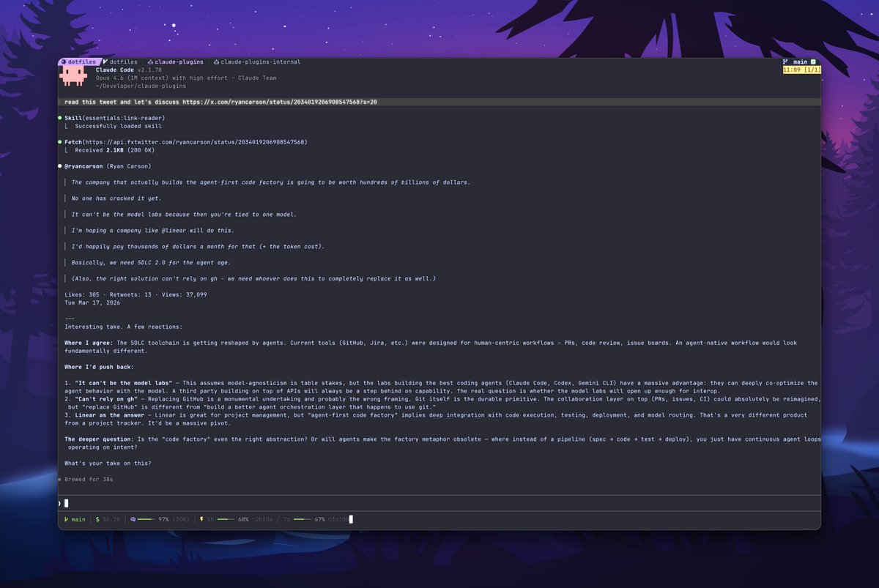Click the Fetch api.fxtwitter.com URL line

pyautogui.click(x=186, y=142)
